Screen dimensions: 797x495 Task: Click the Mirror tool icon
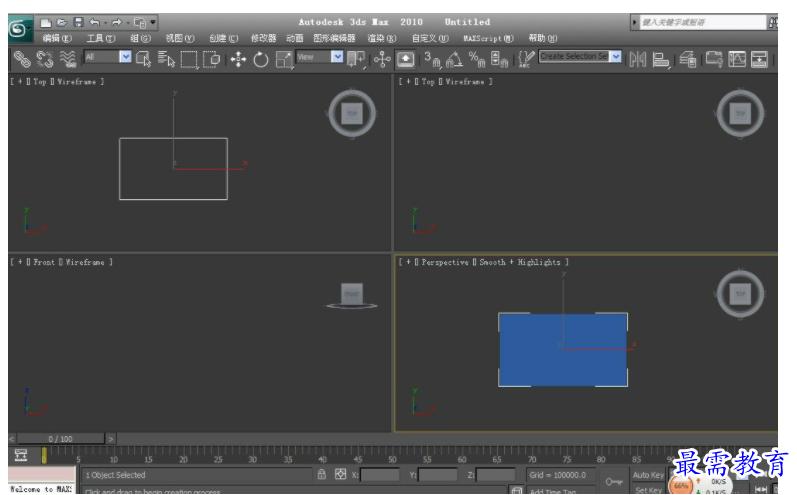637,59
